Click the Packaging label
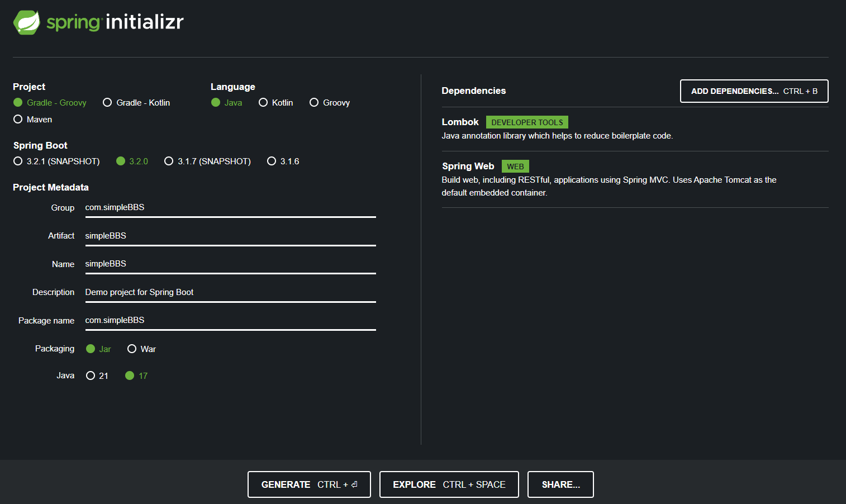 click(x=55, y=349)
